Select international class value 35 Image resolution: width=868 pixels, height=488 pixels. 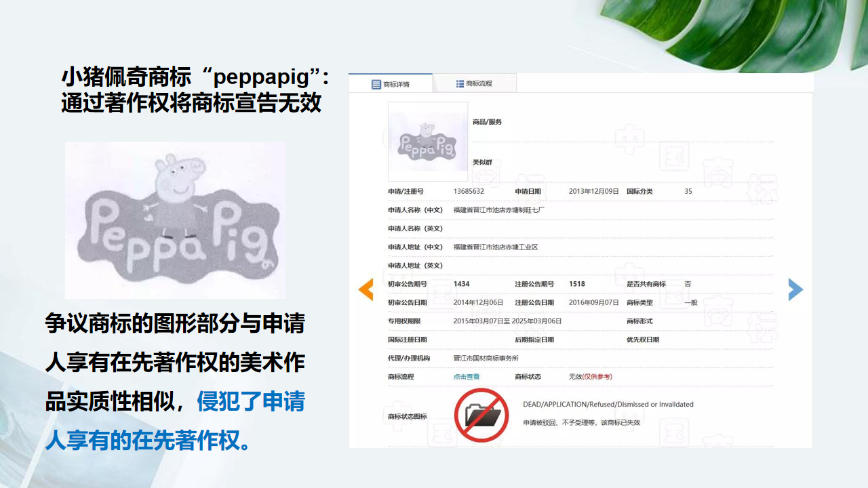688,192
